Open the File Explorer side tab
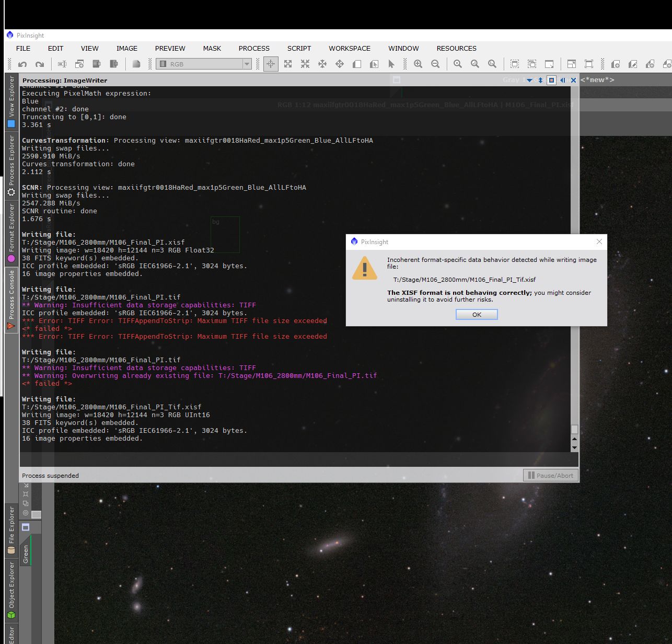Screen dimensions: 672x644 click(x=11, y=530)
